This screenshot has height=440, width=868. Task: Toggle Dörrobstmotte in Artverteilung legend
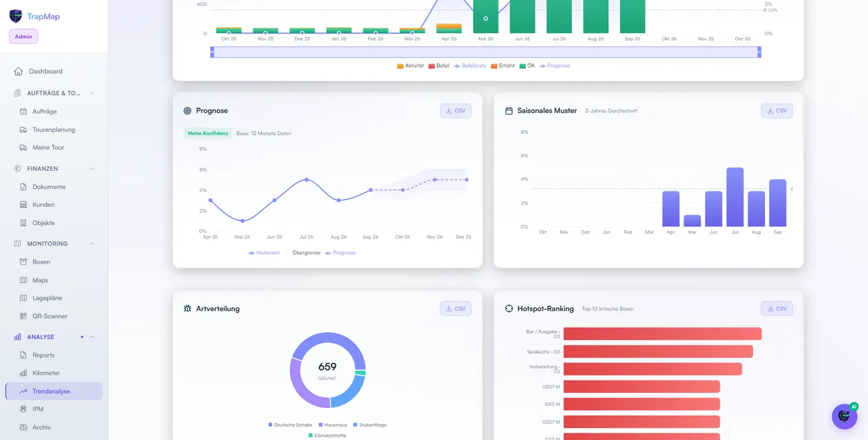[x=327, y=436]
